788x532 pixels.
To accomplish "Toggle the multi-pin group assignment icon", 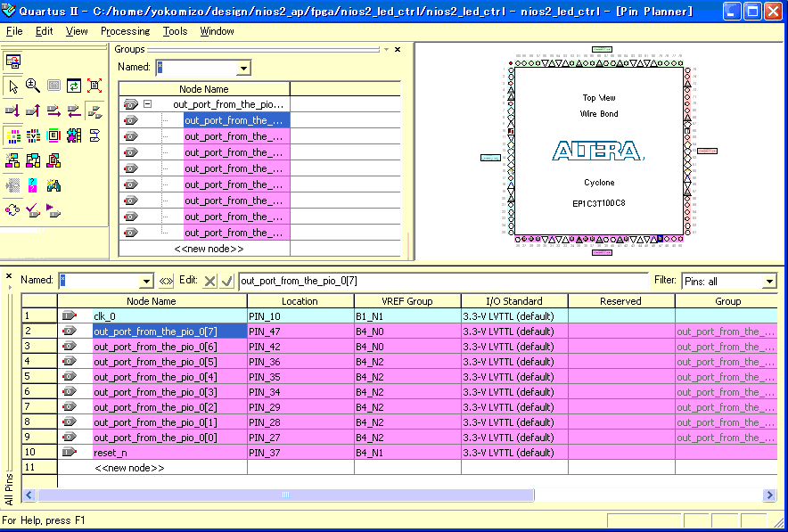I will [x=94, y=111].
